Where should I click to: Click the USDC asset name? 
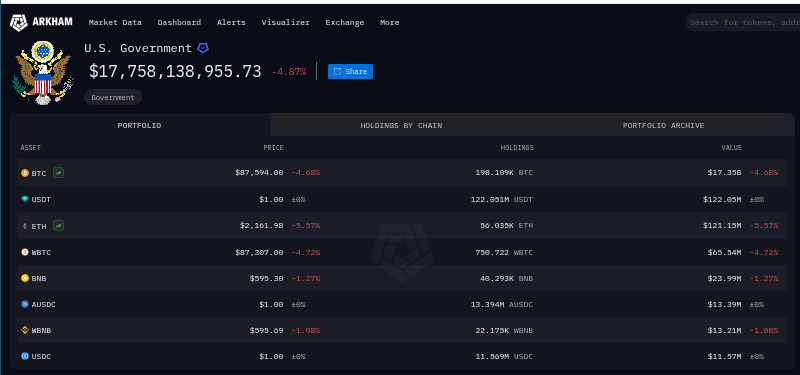[x=41, y=356]
